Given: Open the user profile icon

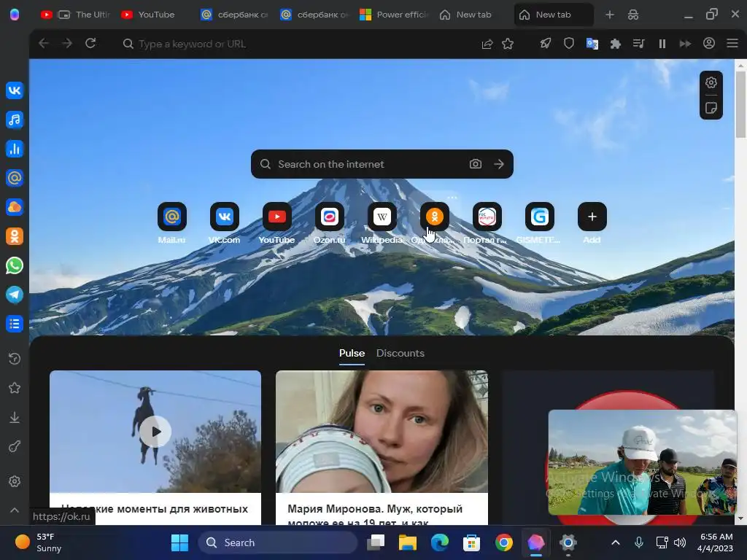Looking at the screenshot, I should pyautogui.click(x=709, y=43).
